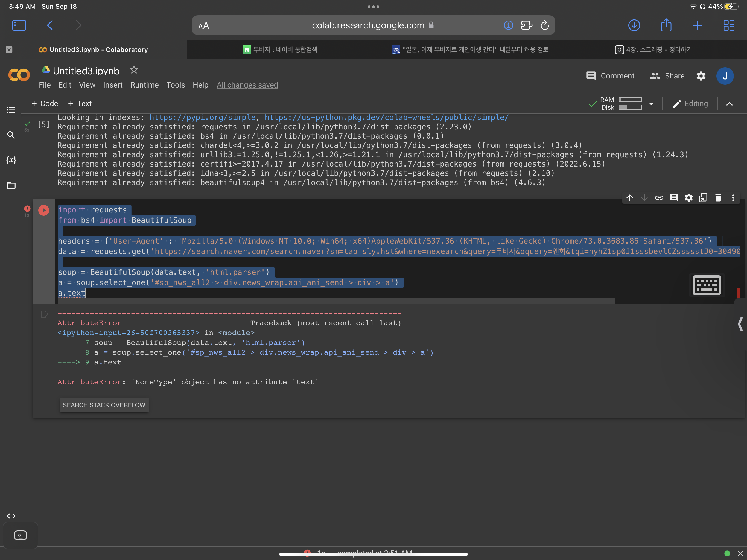Reload the Colab page
Viewport: 747px width, 560px height.
click(x=545, y=25)
